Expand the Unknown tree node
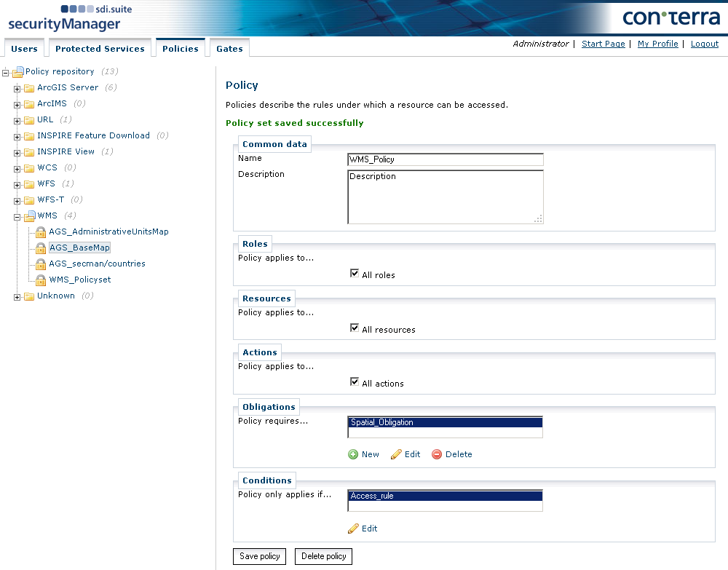The height and width of the screenshot is (570, 728). click(x=16, y=296)
